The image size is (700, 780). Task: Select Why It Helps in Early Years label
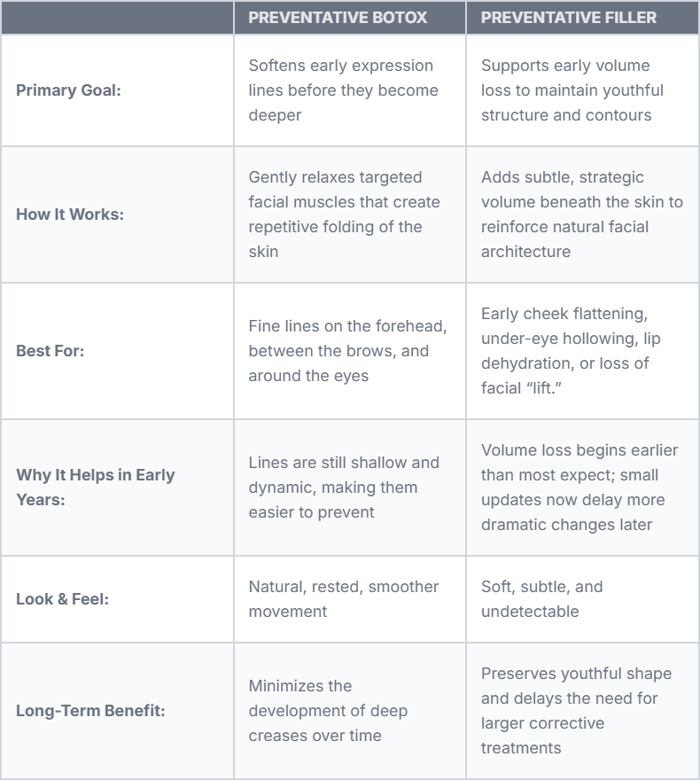pyautogui.click(x=95, y=487)
